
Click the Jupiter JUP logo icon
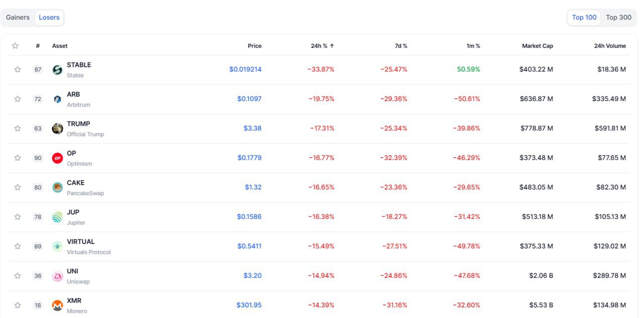pos(57,217)
